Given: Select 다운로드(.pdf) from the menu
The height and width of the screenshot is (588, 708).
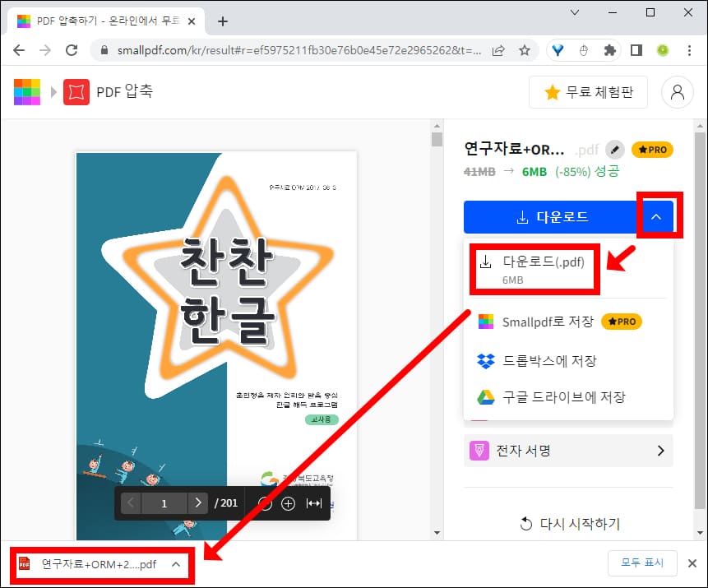Looking at the screenshot, I should point(534,269).
